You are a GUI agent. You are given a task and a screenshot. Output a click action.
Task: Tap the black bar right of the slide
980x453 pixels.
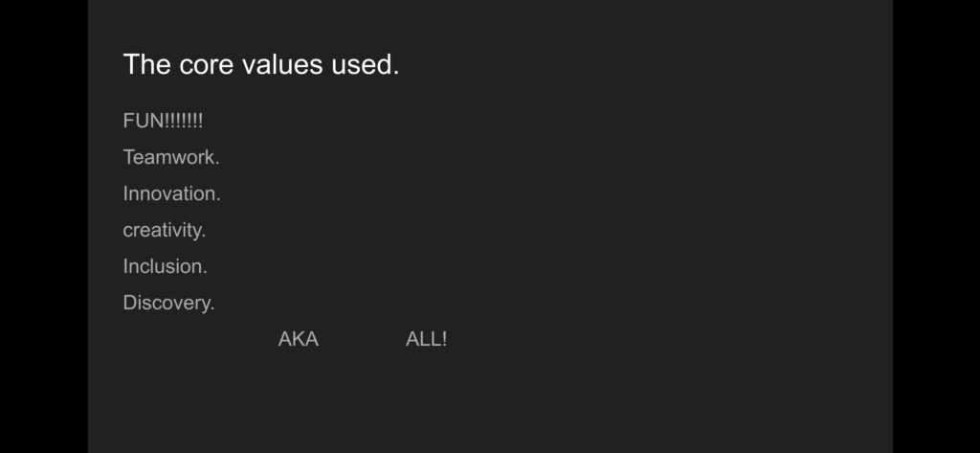pos(936,226)
